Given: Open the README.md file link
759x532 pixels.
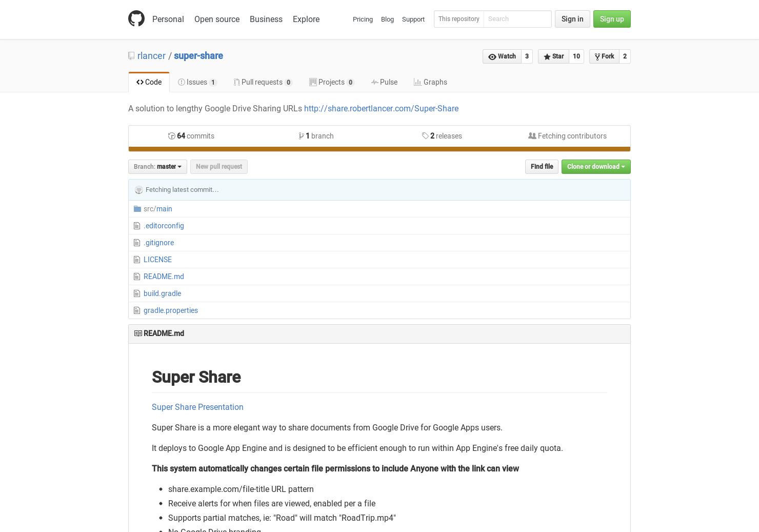Looking at the screenshot, I should [164, 277].
